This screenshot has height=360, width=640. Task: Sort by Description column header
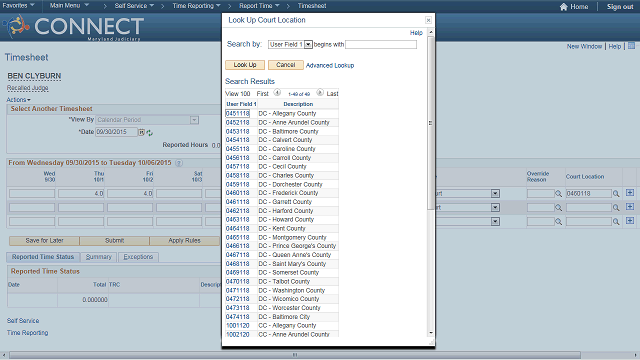pyautogui.click(x=298, y=104)
